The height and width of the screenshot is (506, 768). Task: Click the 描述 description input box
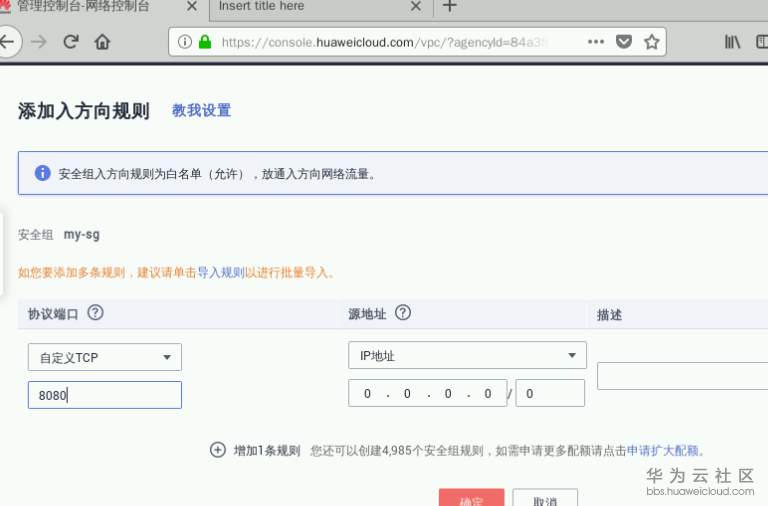coord(682,376)
